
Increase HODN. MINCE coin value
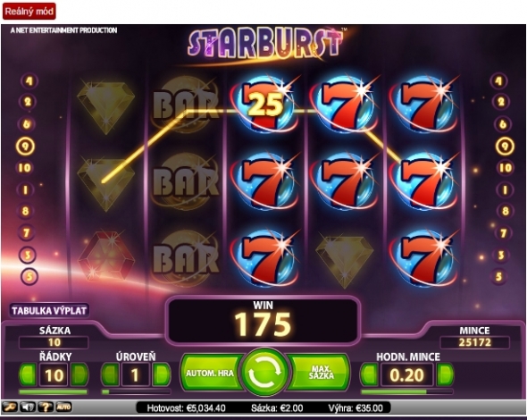445,374
